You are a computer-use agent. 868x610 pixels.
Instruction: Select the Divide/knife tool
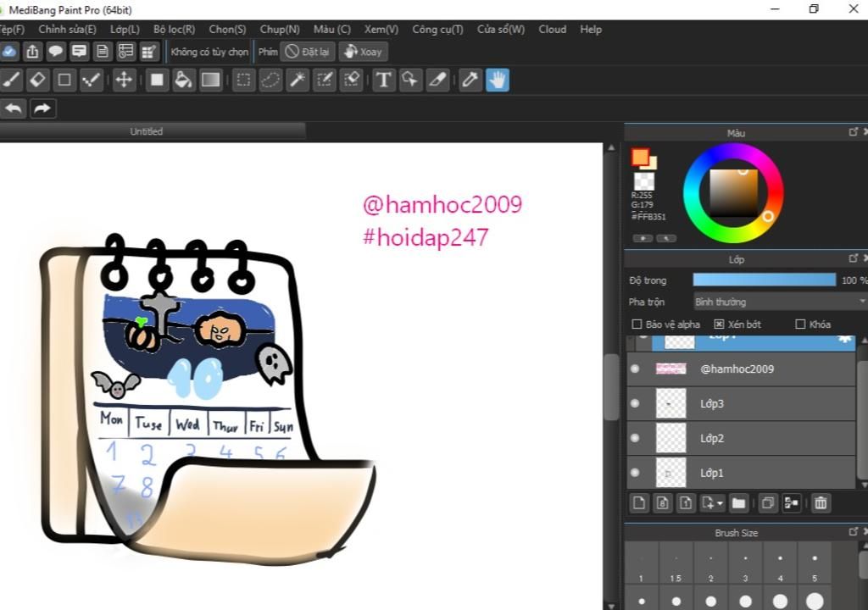437,80
